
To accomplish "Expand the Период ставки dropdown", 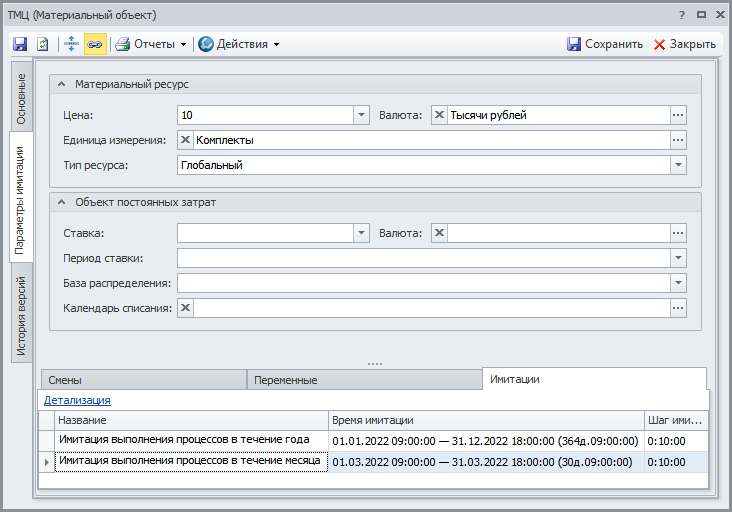I will 679,258.
